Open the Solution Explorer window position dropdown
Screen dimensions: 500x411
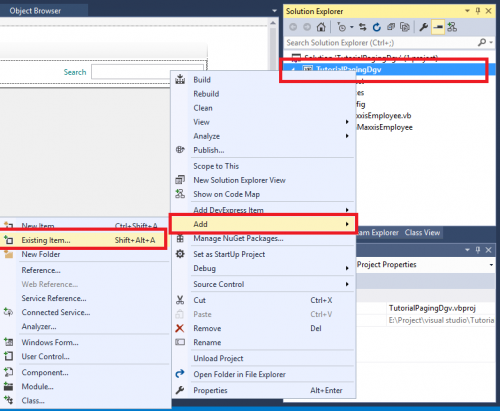pos(467,11)
